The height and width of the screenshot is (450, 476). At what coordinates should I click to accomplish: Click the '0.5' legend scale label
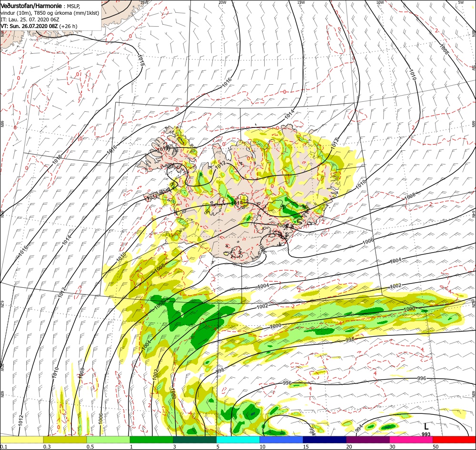click(90, 446)
